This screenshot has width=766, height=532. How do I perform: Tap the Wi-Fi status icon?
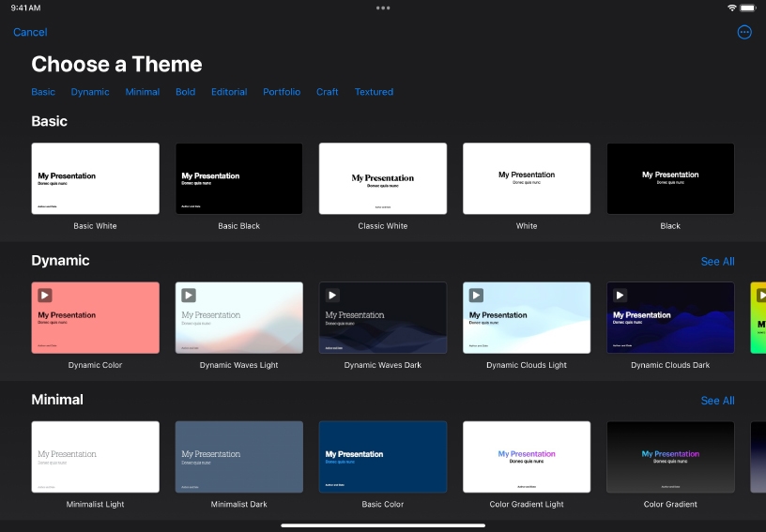tap(732, 8)
